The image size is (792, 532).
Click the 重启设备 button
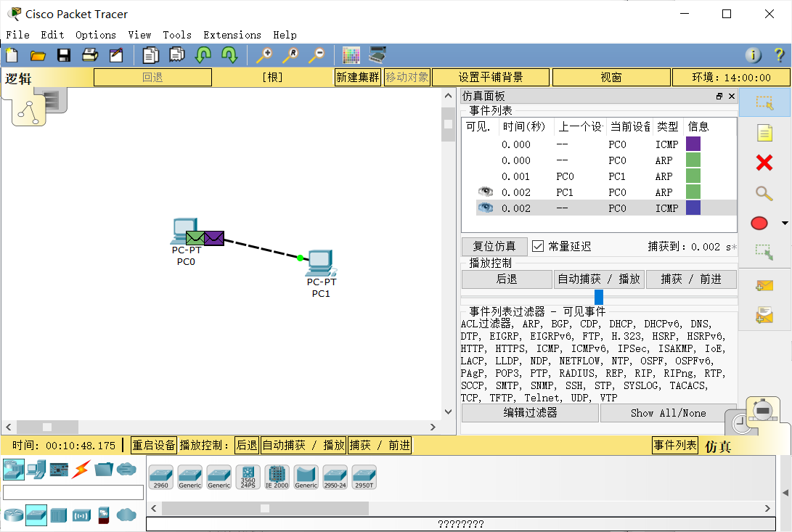pyautogui.click(x=154, y=445)
